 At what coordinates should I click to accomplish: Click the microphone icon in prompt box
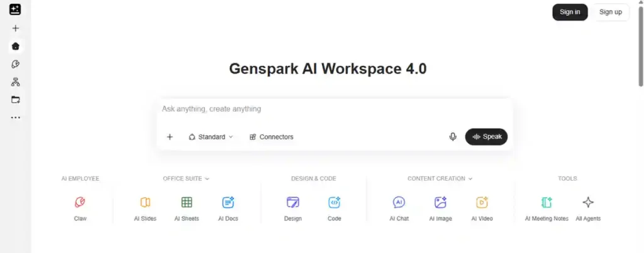click(453, 137)
